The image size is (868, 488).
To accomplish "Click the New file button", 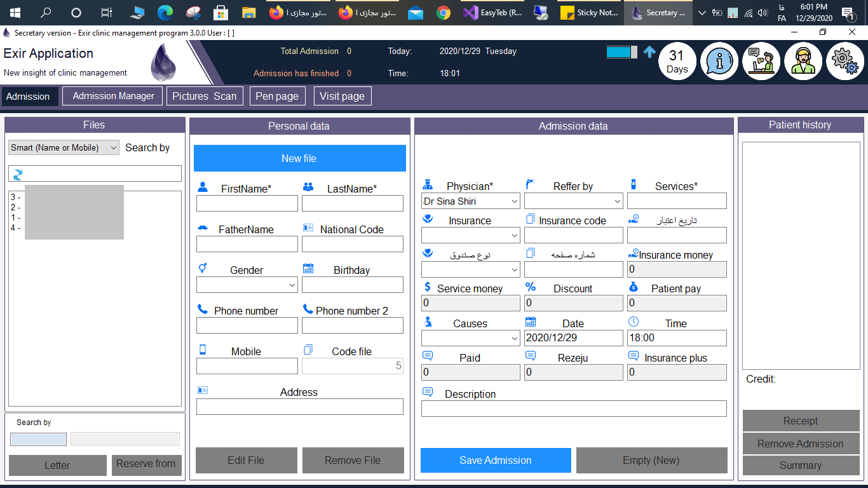I will [300, 158].
